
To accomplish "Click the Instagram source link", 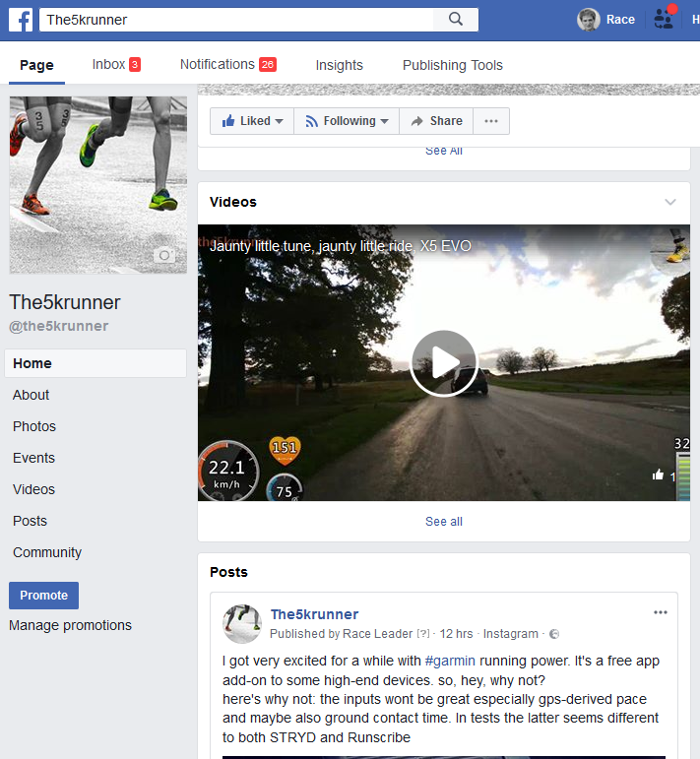I will coord(510,634).
